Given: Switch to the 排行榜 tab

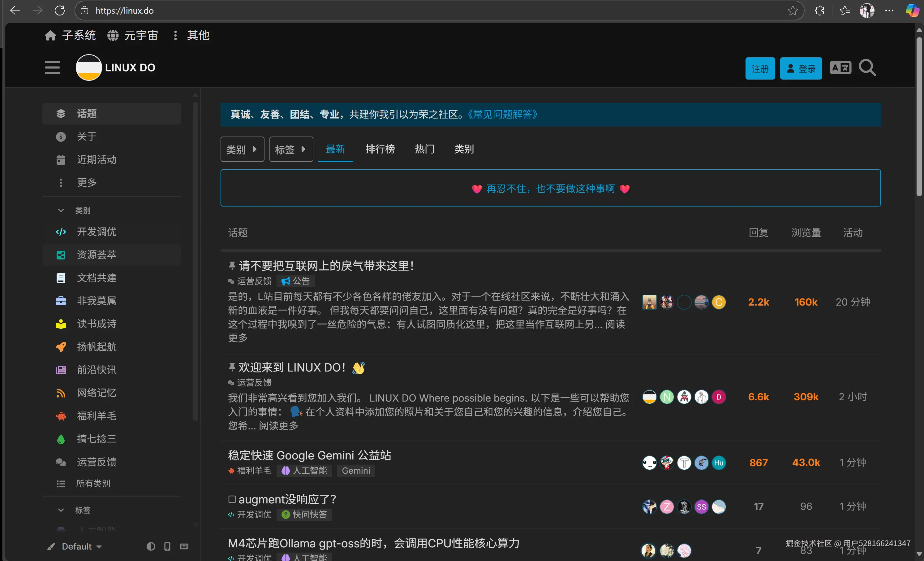Looking at the screenshot, I should point(380,149).
